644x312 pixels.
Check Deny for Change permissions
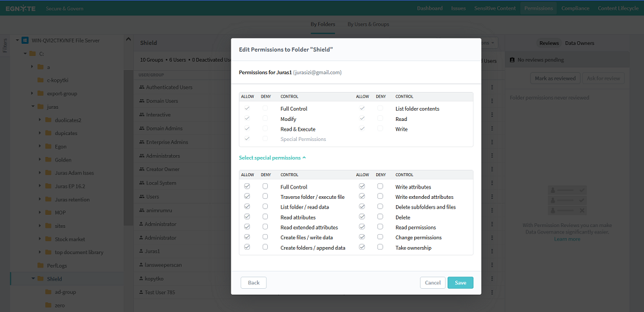pos(381,237)
